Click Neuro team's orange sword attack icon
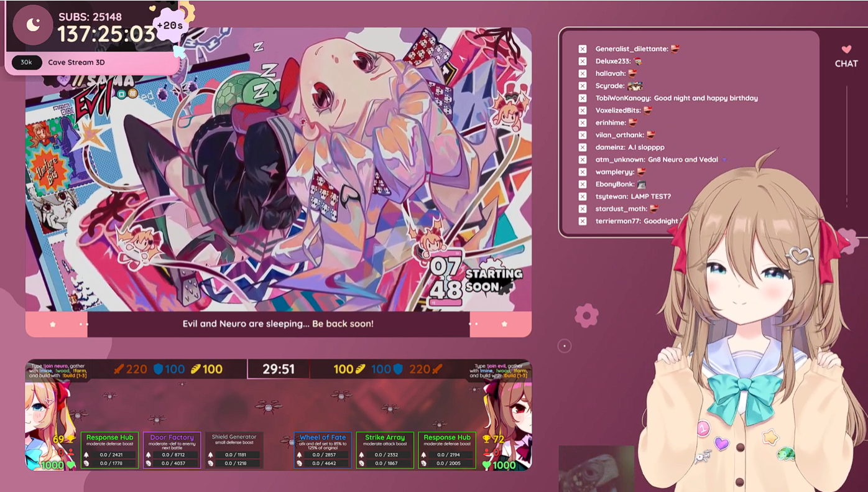This screenshot has height=492, width=868. [x=119, y=369]
